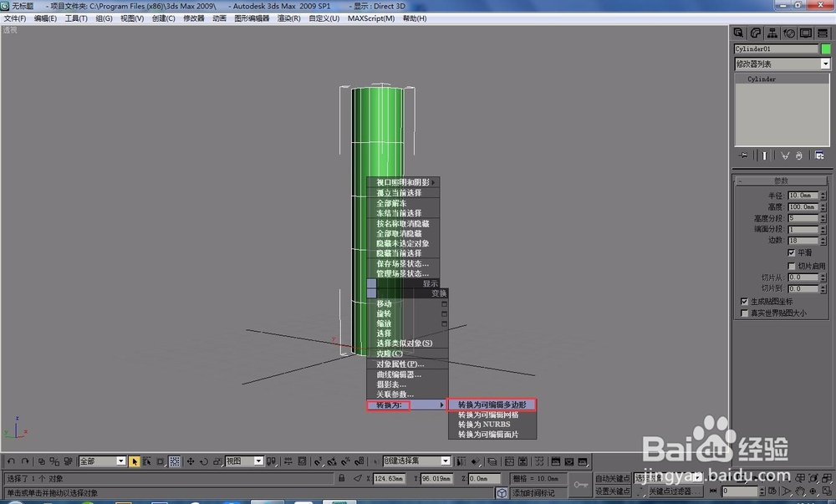
Task: Click the Redo arrow in the toolbar
Action: 25,461
